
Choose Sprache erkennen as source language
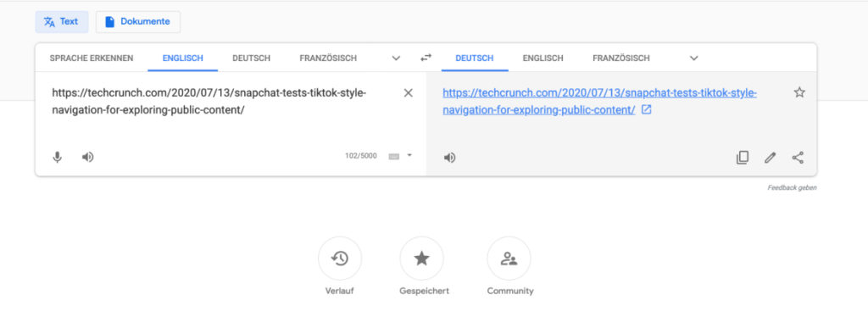coord(92,58)
